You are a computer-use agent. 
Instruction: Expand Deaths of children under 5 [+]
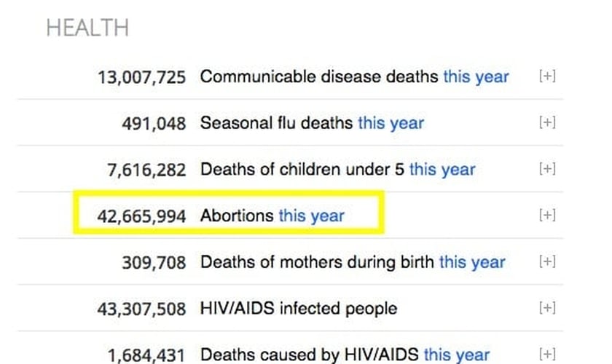pyautogui.click(x=547, y=169)
